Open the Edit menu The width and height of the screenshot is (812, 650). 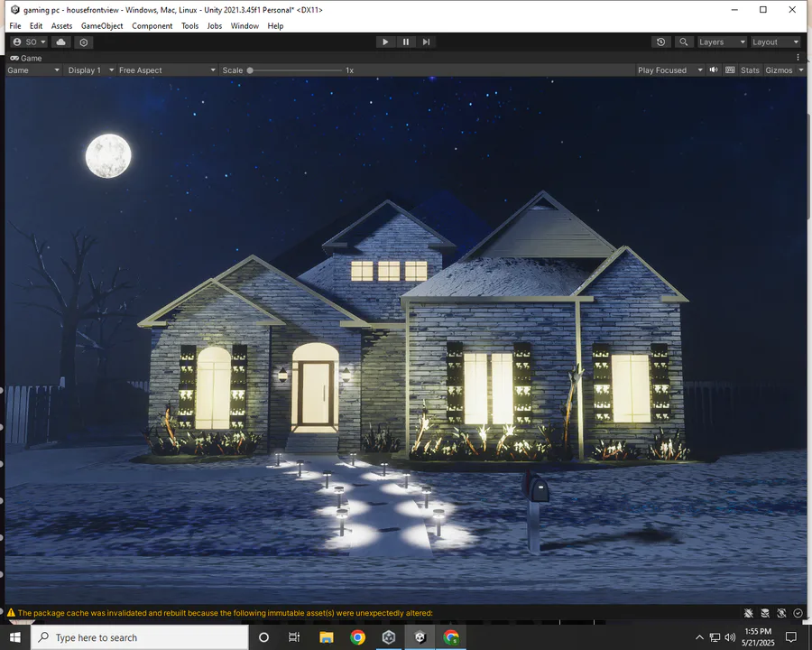pyautogui.click(x=36, y=26)
